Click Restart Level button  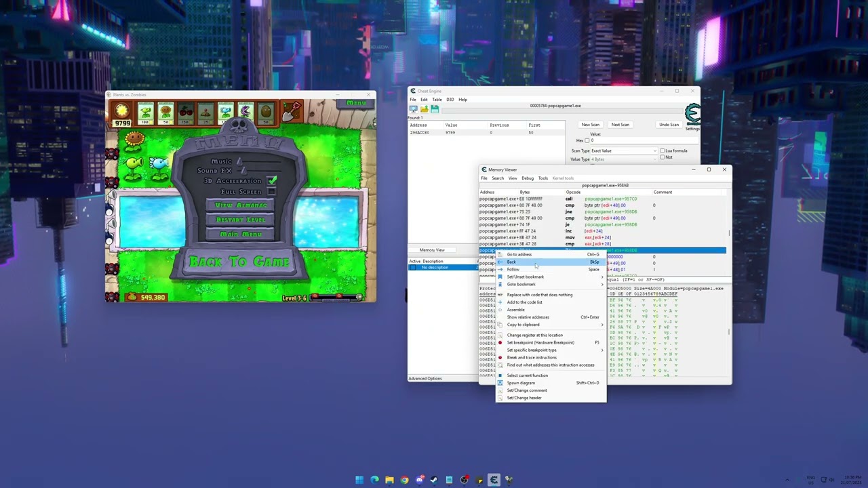[240, 220]
